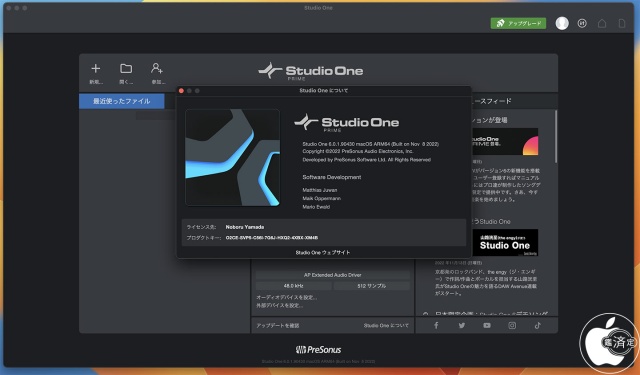Click the licensee name Noboru Yamada
Image resolution: width=640 pixels, height=375 pixels.
(245, 227)
